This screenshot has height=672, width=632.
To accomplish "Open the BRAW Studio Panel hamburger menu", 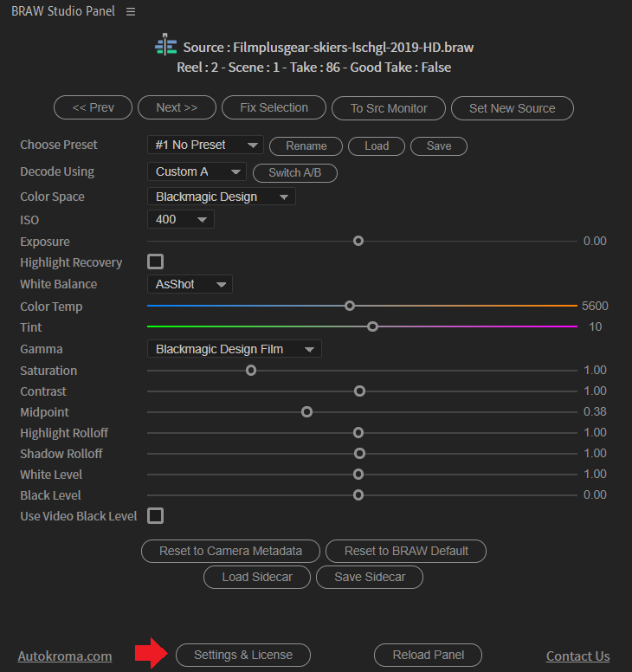I will tap(131, 11).
